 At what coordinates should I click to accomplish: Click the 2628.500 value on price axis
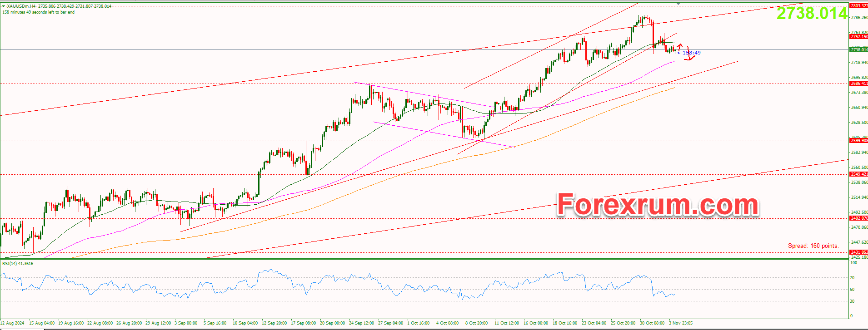coord(859,123)
